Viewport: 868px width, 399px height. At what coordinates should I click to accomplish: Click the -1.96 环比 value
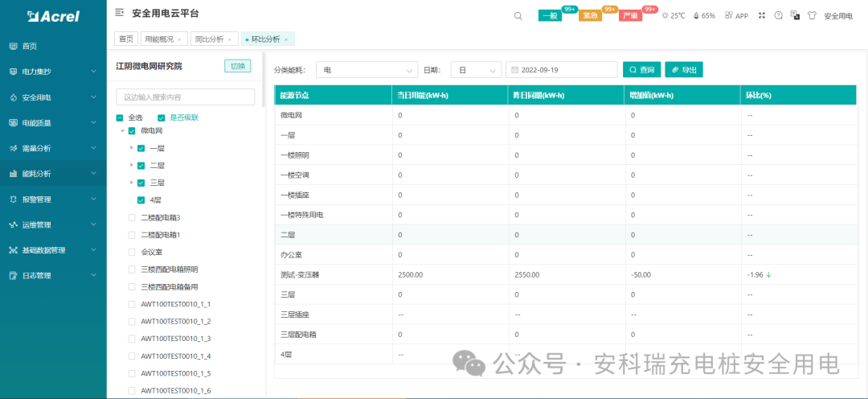tap(755, 275)
